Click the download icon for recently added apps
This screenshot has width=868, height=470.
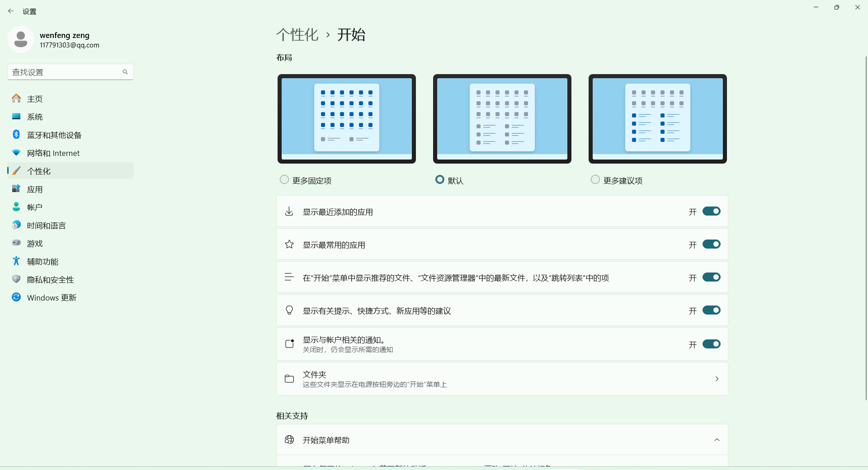(x=289, y=211)
